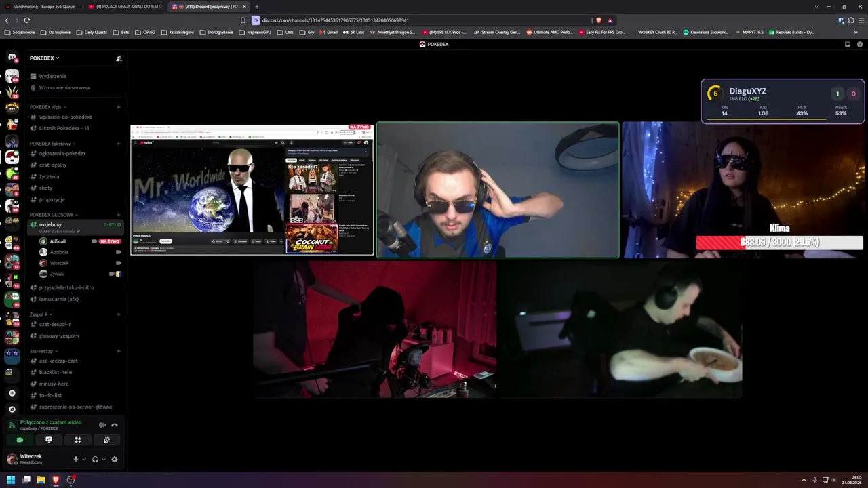Image resolution: width=868 pixels, height=488 pixels.
Task: Select the Discord rozjebusy browser tab
Action: [x=208, y=7]
